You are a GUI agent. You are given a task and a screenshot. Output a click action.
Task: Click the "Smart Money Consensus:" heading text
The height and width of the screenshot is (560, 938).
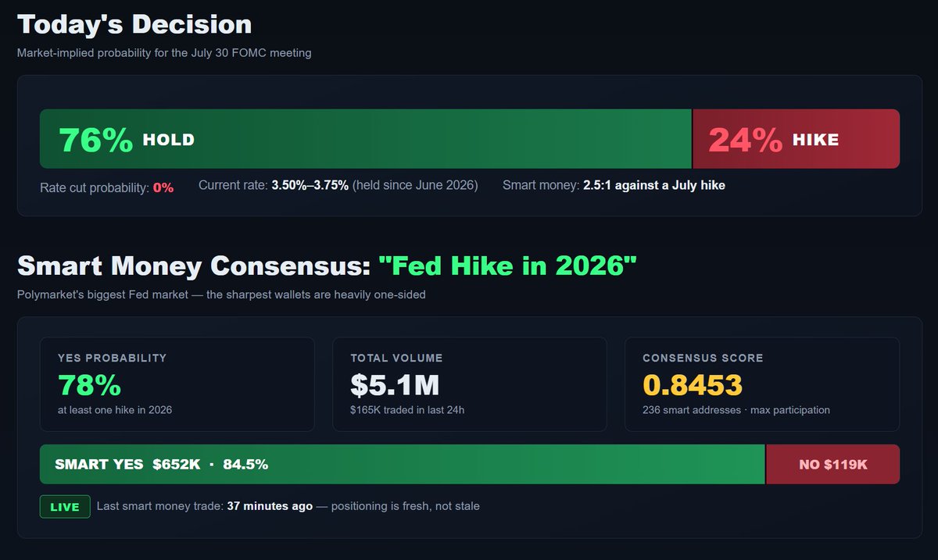[194, 266]
